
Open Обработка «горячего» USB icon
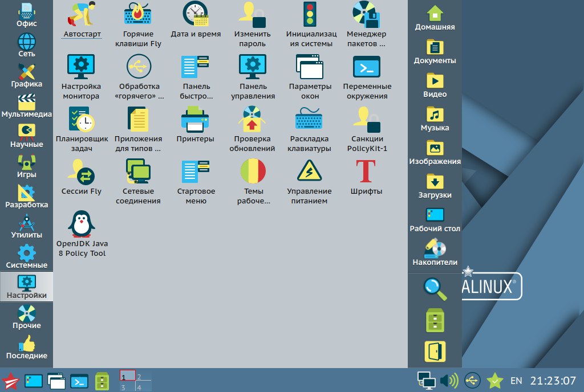pos(139,76)
